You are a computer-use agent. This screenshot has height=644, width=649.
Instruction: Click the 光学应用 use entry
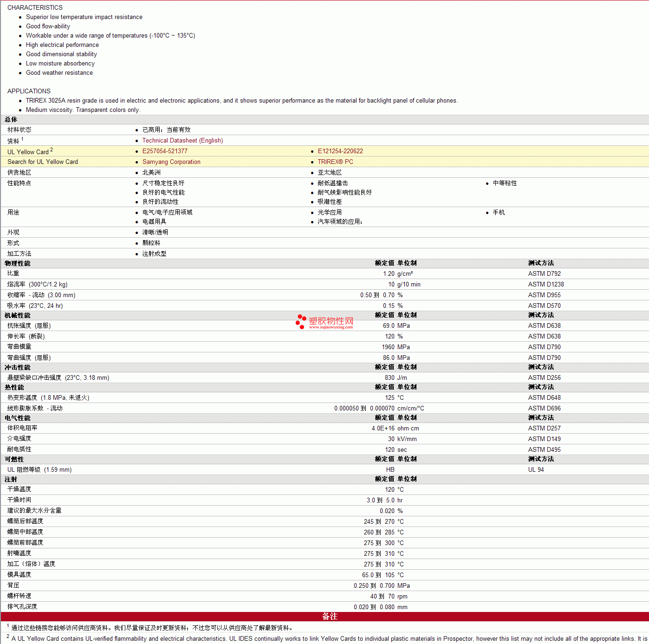tap(330, 213)
